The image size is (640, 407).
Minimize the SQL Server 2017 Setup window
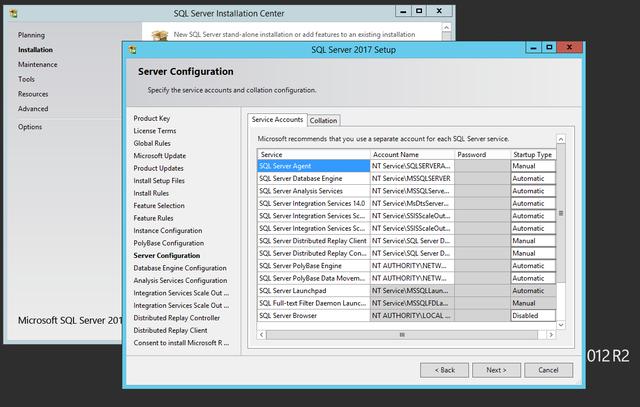(533, 48)
